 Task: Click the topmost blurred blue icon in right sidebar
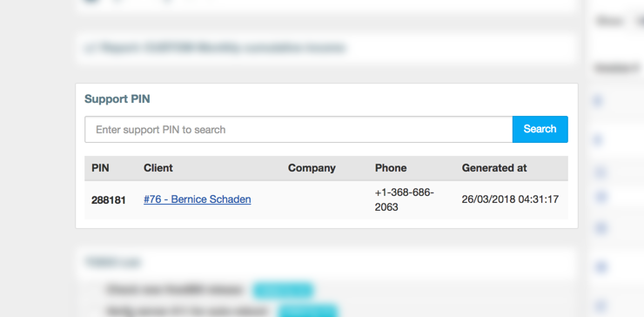click(x=598, y=100)
